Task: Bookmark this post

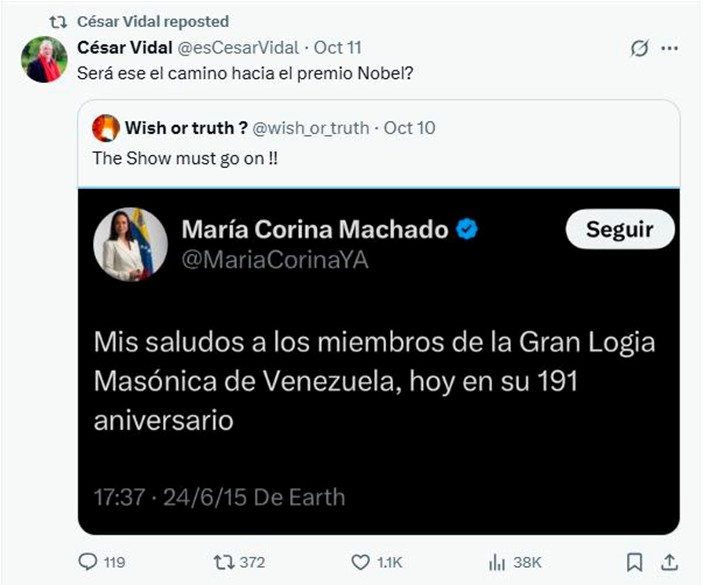Action: click(635, 562)
